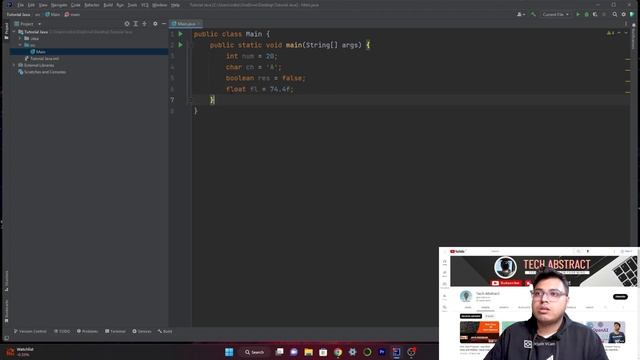Click the Stop button in toolbar

click(x=604, y=14)
